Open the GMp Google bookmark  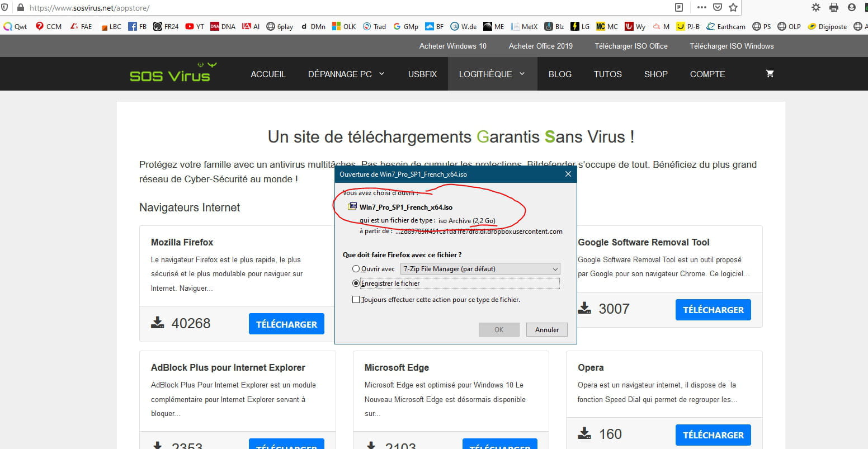point(405,26)
